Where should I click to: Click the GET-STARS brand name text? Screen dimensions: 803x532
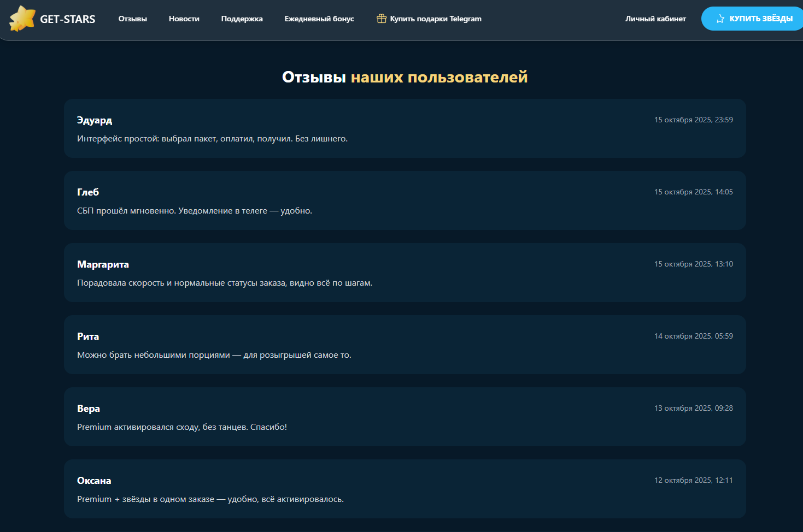click(x=68, y=19)
